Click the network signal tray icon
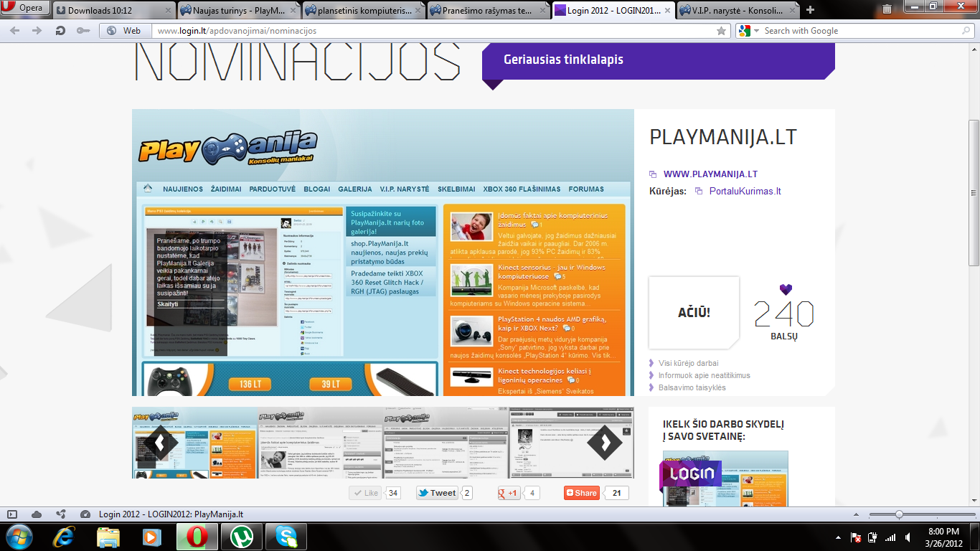This screenshot has height=551, width=980. pos(891,537)
